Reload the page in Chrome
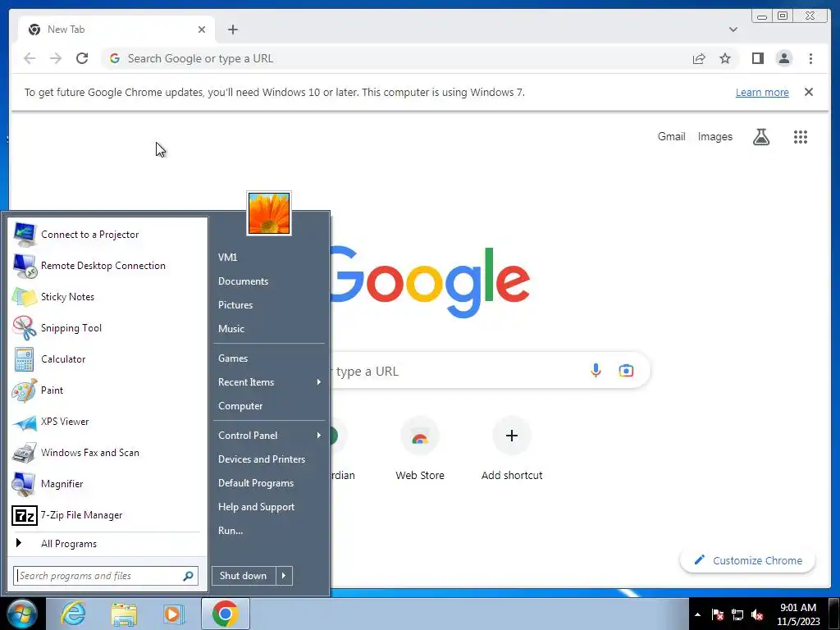 (82, 58)
